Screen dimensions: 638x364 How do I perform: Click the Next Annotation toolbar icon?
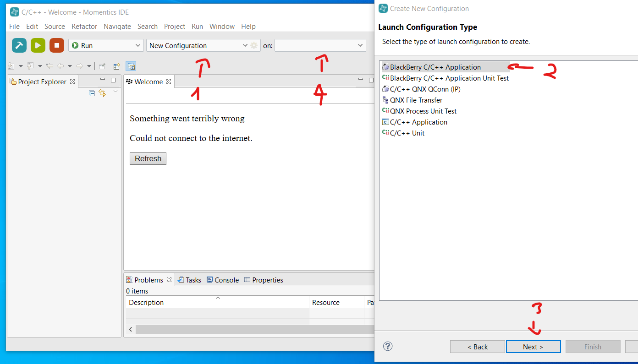pos(11,66)
